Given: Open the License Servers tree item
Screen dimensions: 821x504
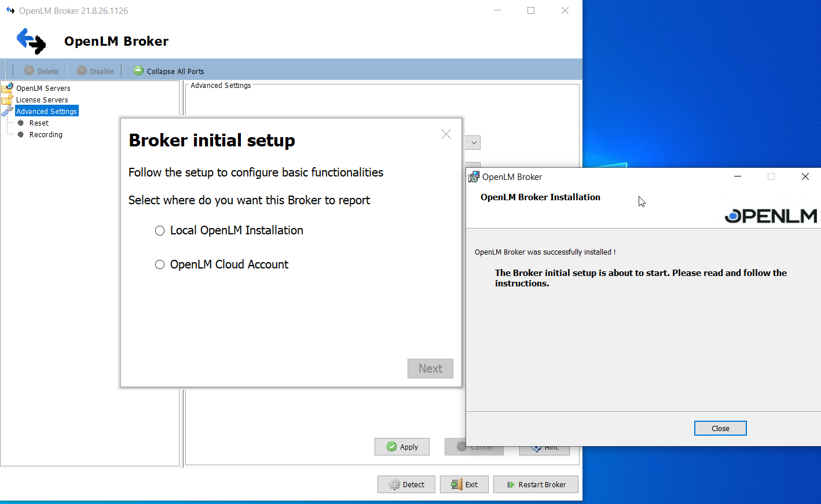Looking at the screenshot, I should point(42,100).
